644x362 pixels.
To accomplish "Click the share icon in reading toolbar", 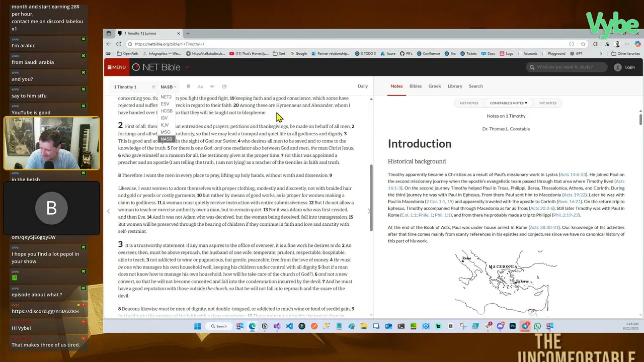I will 224,86.
